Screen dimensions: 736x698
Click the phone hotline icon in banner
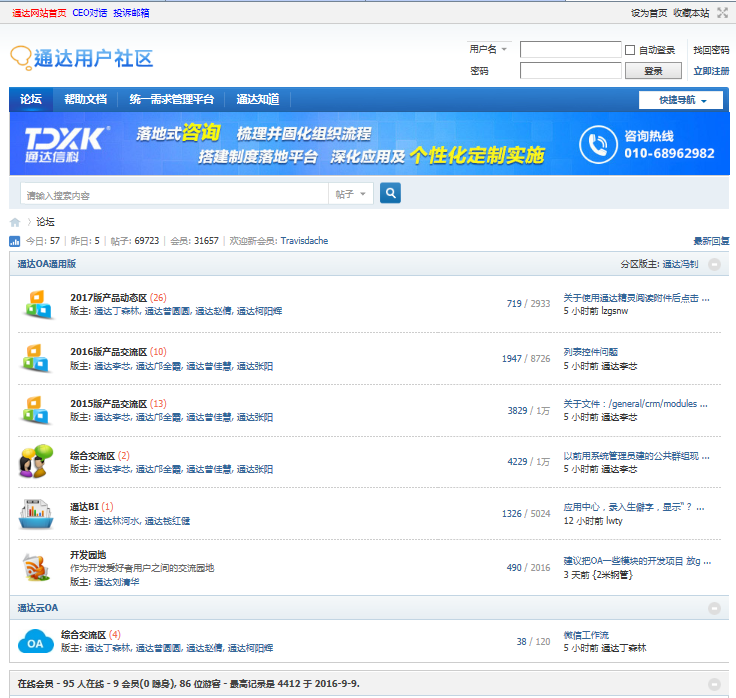[598, 145]
